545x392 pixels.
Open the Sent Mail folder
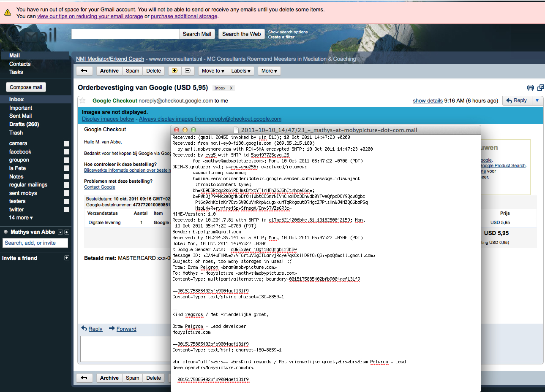pyautogui.click(x=20, y=116)
